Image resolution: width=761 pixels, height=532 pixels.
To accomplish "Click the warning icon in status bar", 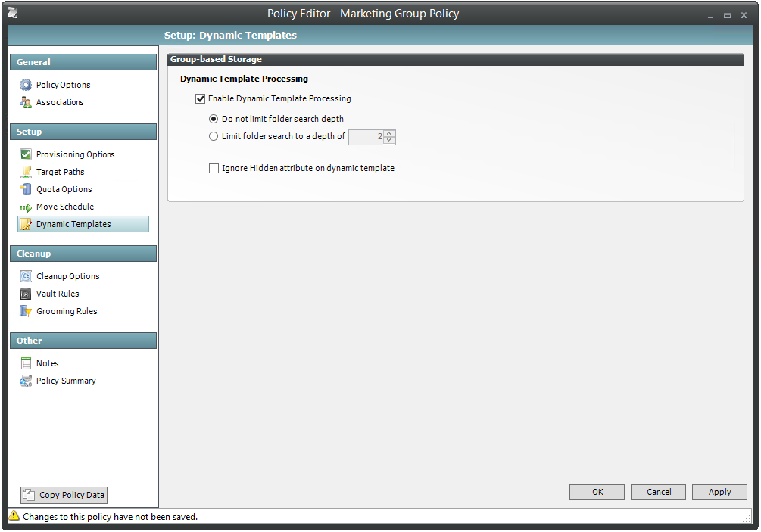I will click(14, 515).
